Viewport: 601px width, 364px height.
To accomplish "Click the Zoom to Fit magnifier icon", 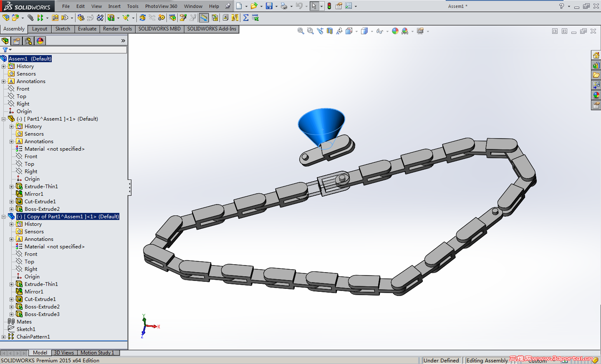I will (300, 31).
